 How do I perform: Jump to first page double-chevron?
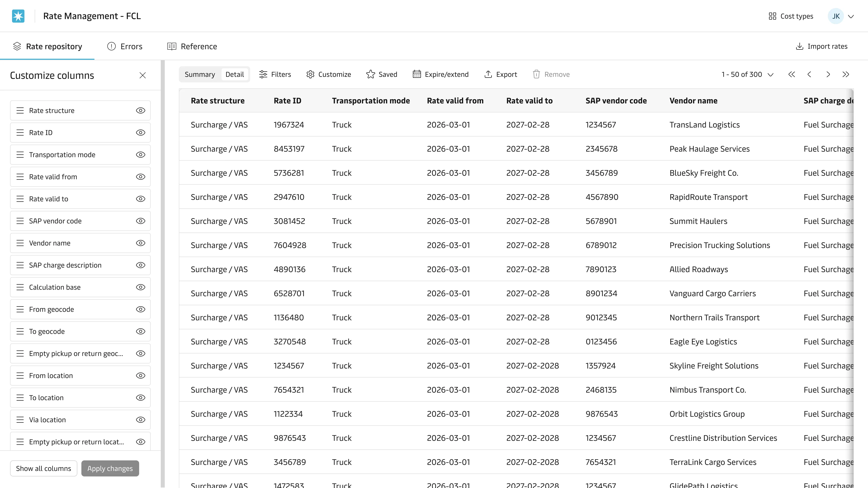(791, 74)
